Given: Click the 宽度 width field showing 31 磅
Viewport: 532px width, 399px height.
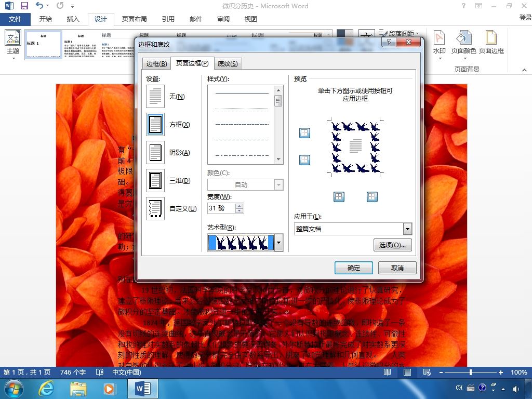Looking at the screenshot, I should pyautogui.click(x=221, y=208).
